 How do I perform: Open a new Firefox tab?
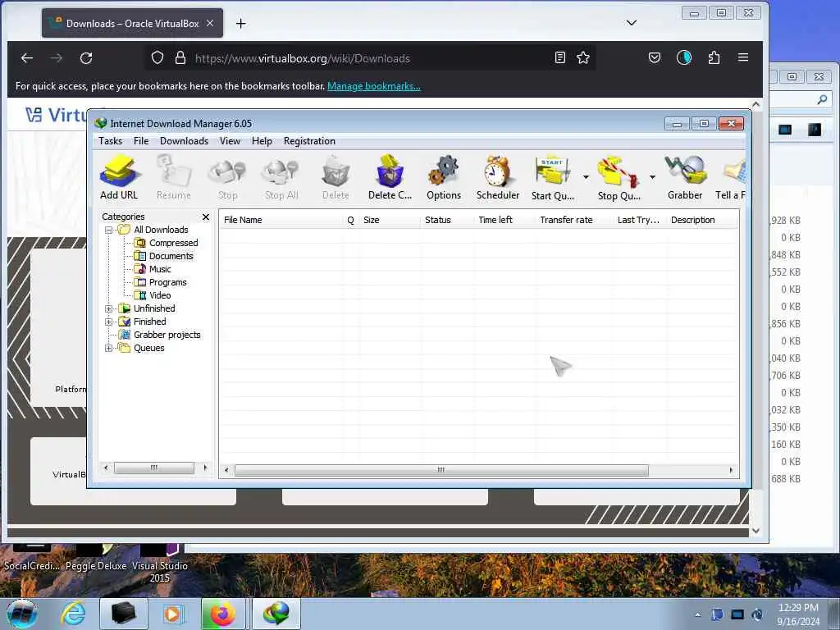[x=241, y=24]
